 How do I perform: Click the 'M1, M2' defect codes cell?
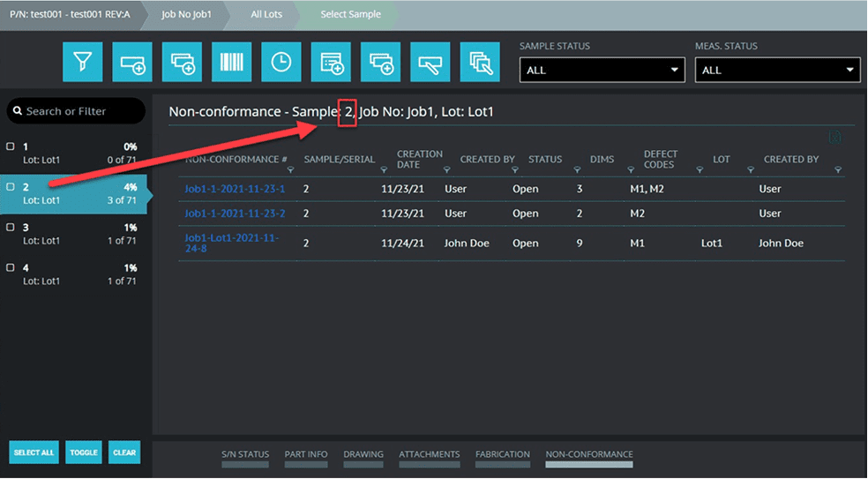point(647,189)
